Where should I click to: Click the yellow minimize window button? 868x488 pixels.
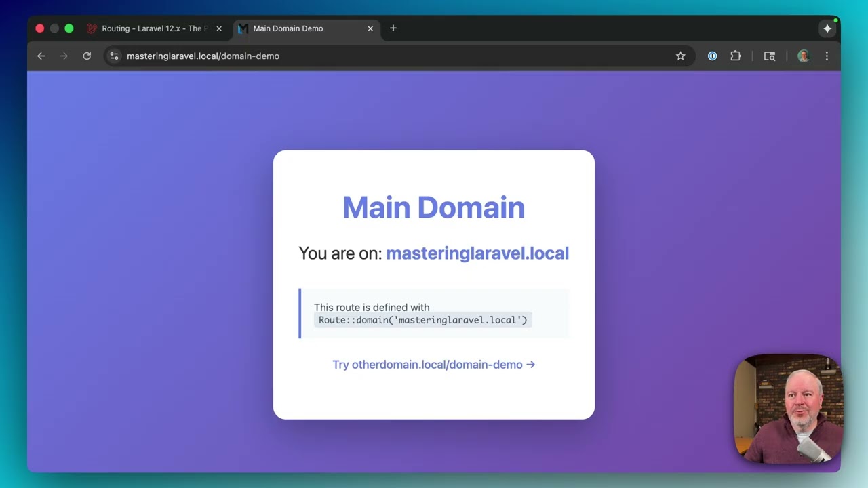click(54, 28)
